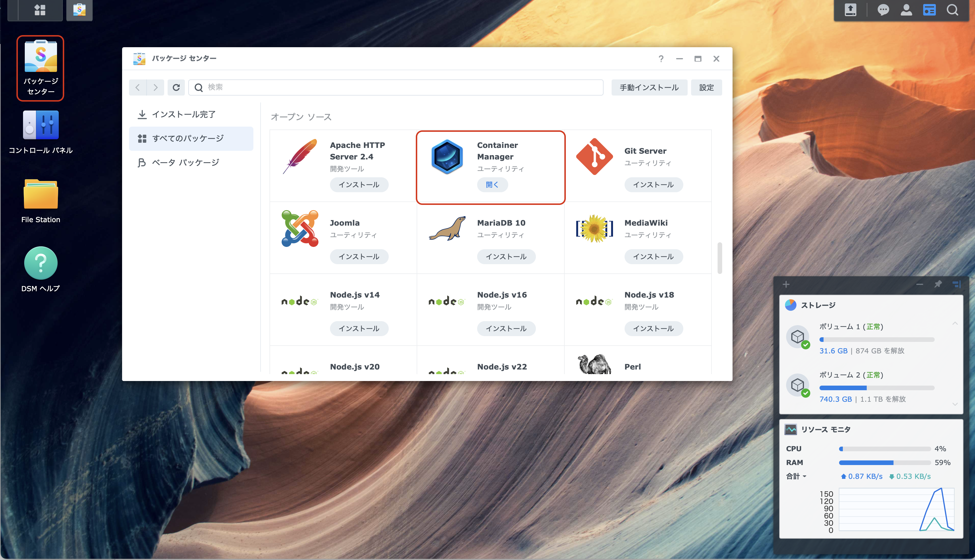Toggle the widgets panel icon in taskbar
This screenshot has height=560, width=975.
929,10
